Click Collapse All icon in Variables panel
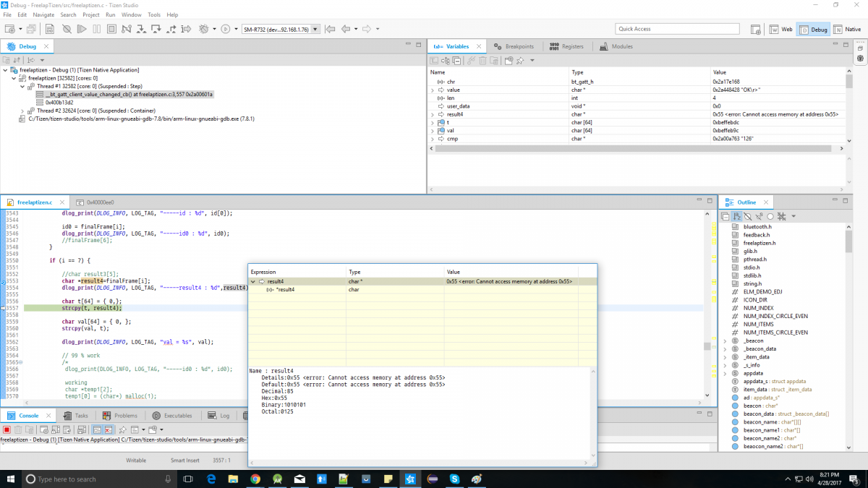The width and height of the screenshot is (868, 488). 456,61
